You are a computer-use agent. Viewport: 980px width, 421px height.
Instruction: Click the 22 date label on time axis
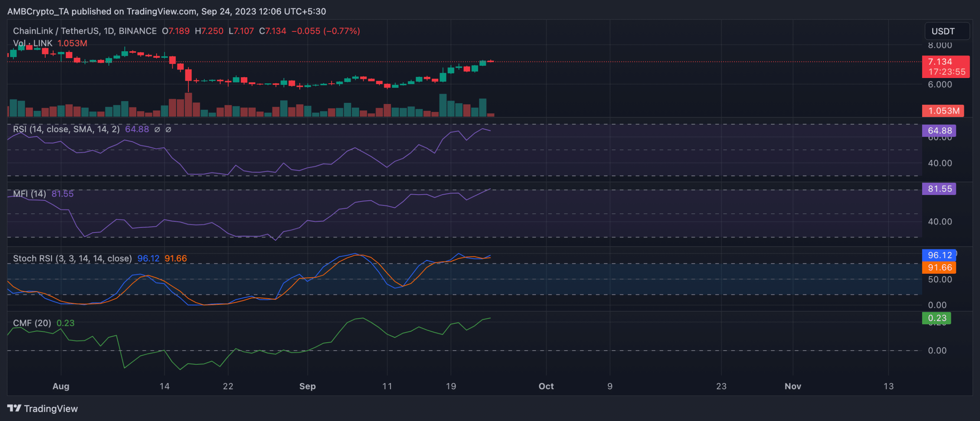tap(228, 386)
